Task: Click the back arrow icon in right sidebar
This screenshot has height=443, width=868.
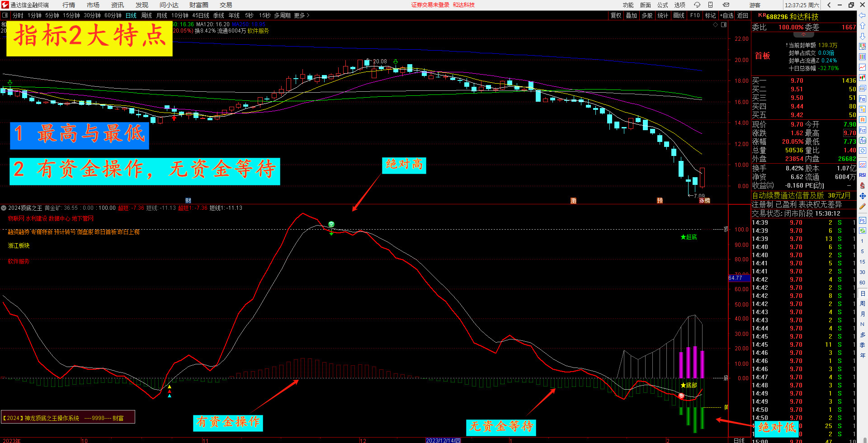Action: click(x=862, y=15)
